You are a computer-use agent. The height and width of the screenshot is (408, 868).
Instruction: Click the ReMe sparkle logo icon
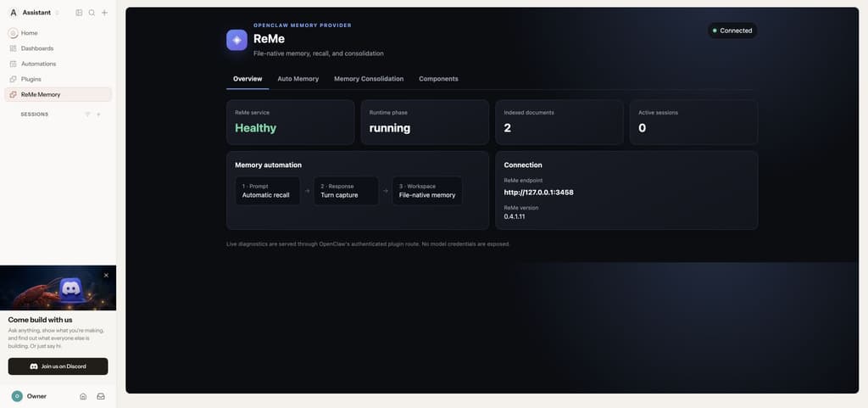(x=237, y=40)
